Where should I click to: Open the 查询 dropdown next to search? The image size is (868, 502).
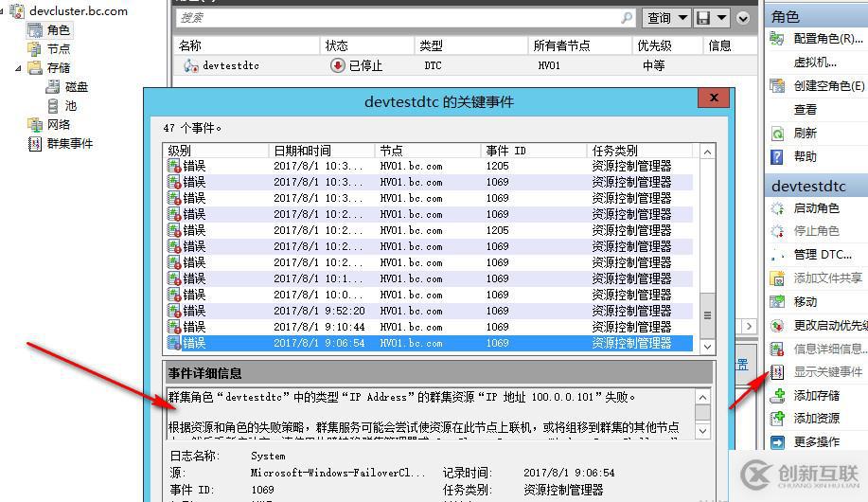[665, 18]
